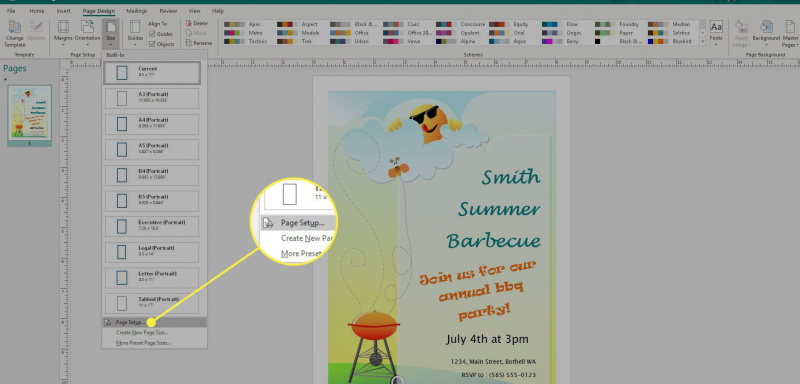The width and height of the screenshot is (800, 384).
Task: Switch to the Review tab
Action: click(x=168, y=11)
